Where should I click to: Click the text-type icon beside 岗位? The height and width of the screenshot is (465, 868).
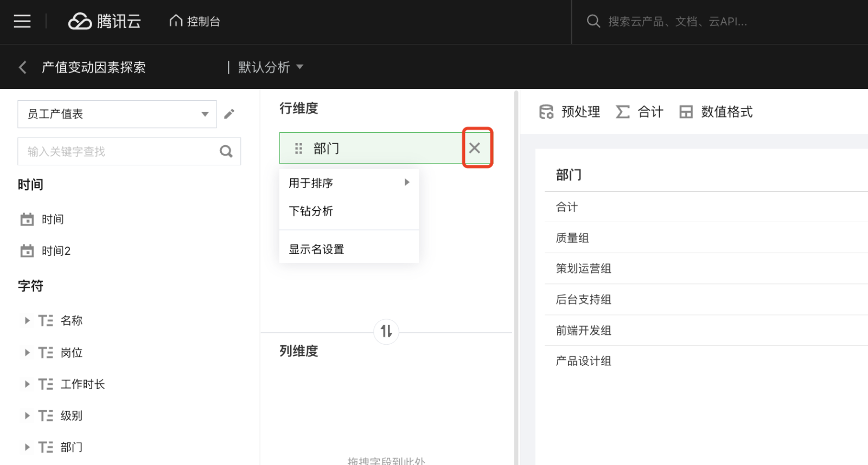[46, 353]
